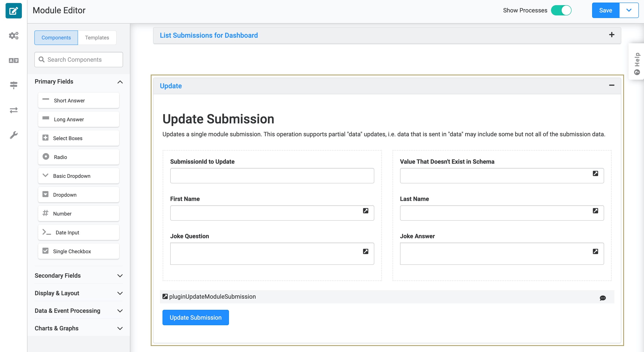Image resolution: width=644 pixels, height=352 pixels.
Task: Select the Date Input component label
Action: [x=67, y=233]
